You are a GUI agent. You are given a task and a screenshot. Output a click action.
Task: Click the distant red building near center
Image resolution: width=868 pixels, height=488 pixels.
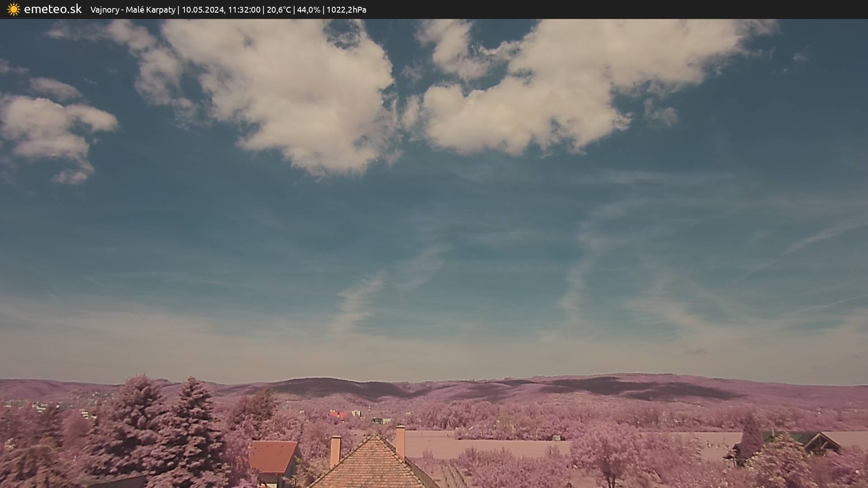point(338,414)
